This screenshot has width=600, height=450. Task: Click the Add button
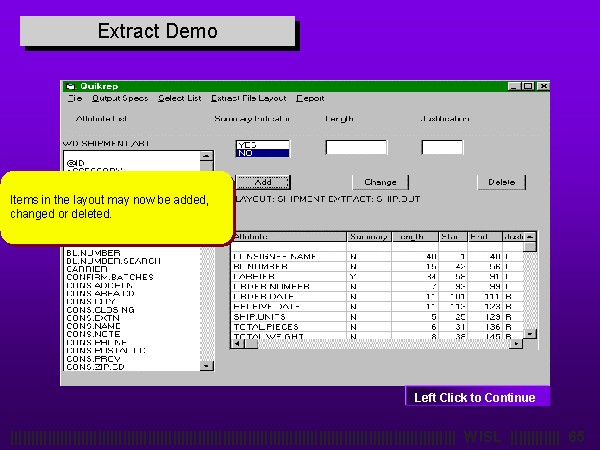point(262,183)
